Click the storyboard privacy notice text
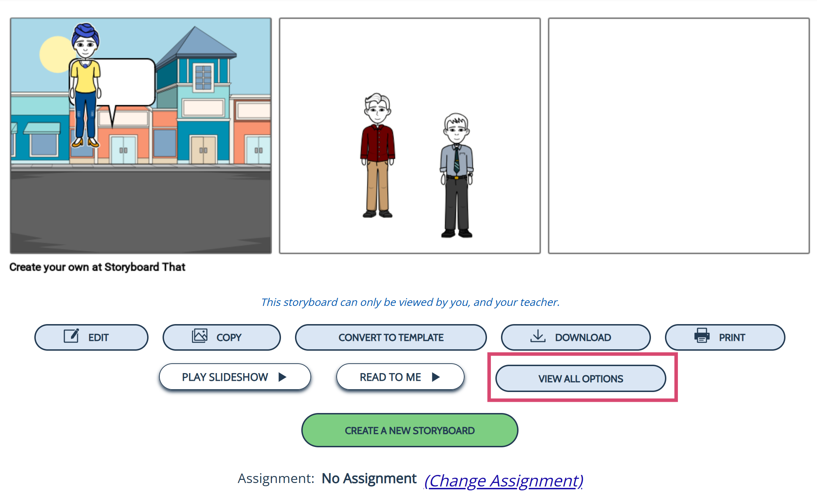This screenshot has width=817, height=504. pyautogui.click(x=410, y=302)
